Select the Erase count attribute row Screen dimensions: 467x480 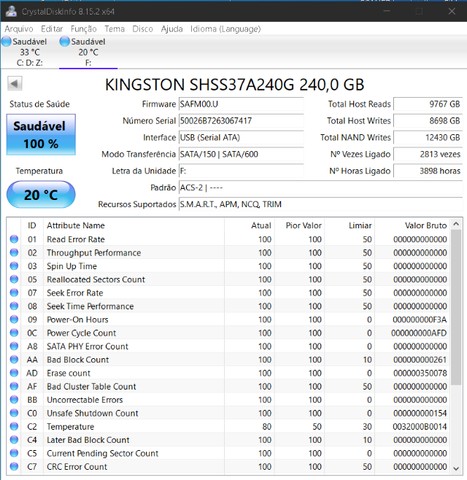pyautogui.click(x=228, y=373)
